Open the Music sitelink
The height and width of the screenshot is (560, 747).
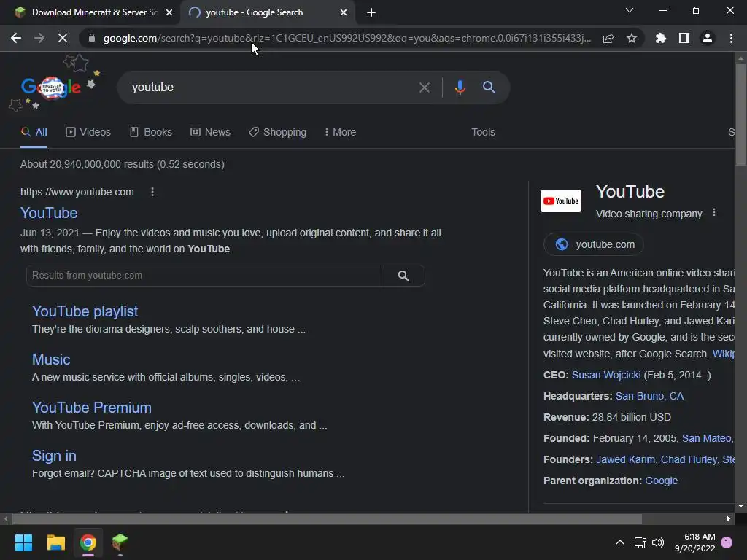point(51,359)
